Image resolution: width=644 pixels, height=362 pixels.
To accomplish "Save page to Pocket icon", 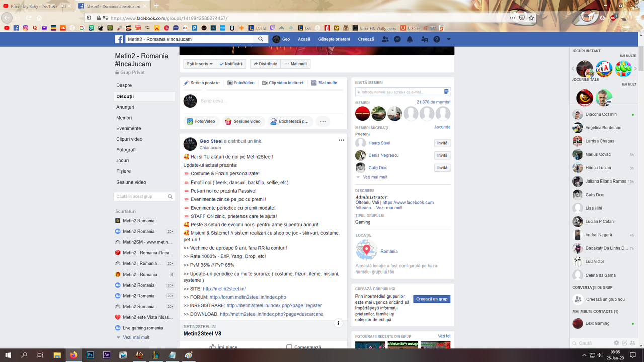I will pos(522,18).
